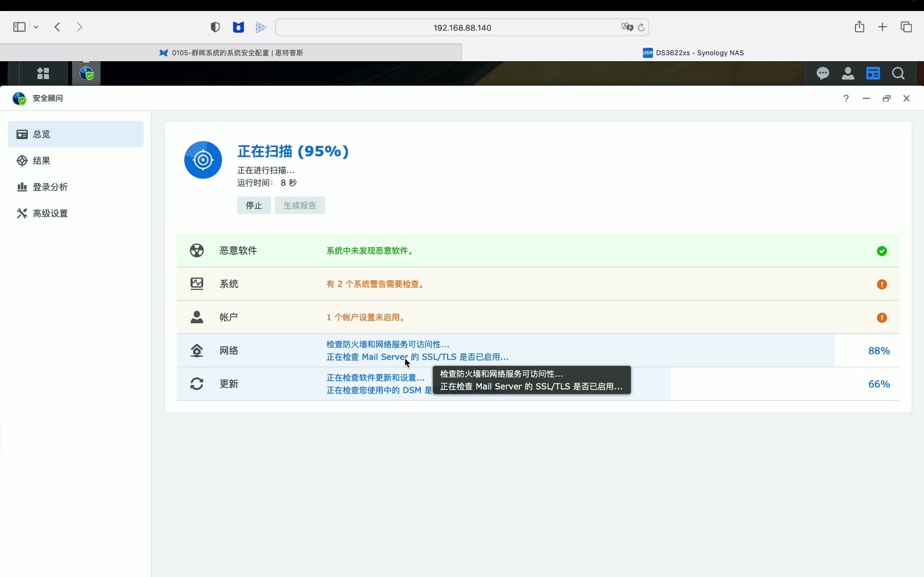Click the 生成报告 button
This screenshot has height=577, width=924.
(300, 205)
